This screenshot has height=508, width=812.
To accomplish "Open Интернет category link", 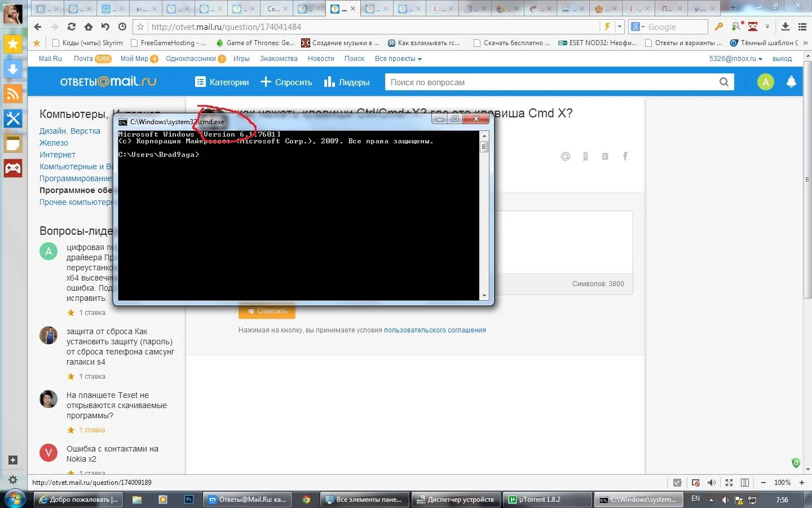I will click(x=57, y=155).
